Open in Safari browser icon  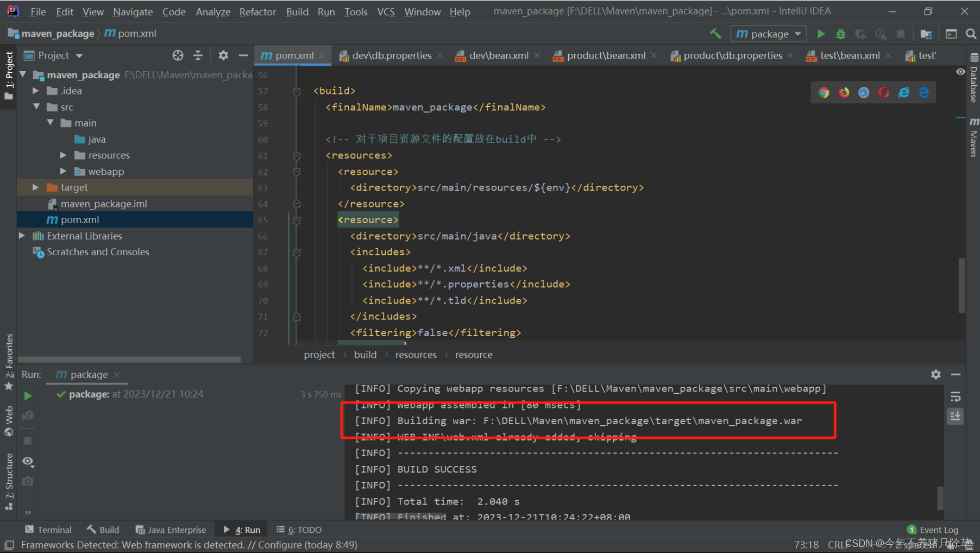(x=864, y=93)
